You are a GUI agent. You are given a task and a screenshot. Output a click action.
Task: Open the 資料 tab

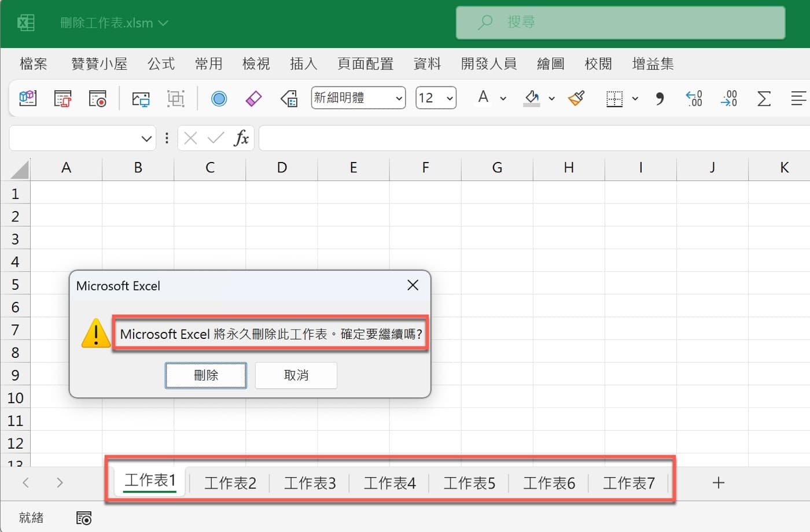coord(428,64)
